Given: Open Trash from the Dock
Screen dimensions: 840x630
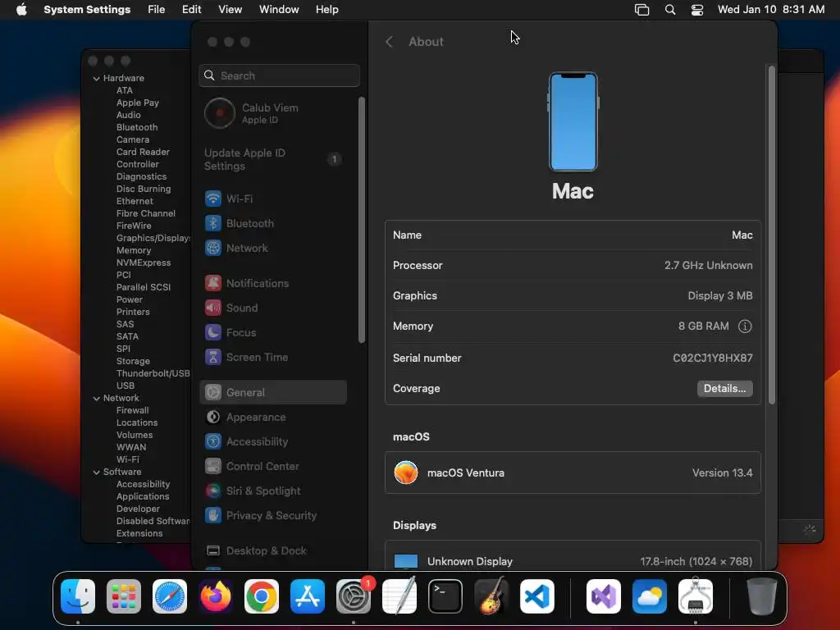Looking at the screenshot, I should tap(762, 596).
